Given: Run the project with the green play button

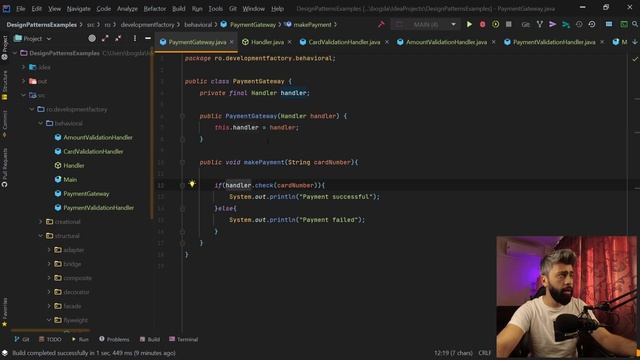Looking at the screenshot, I should (469, 24).
